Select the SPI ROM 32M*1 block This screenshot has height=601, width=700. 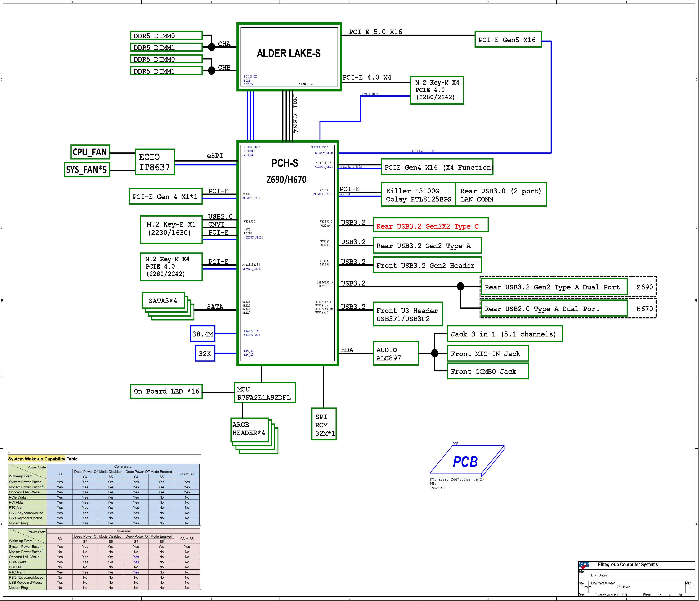click(324, 424)
